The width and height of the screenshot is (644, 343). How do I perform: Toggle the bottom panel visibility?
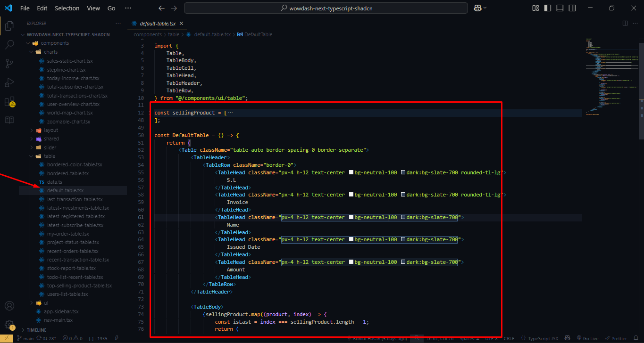[560, 8]
